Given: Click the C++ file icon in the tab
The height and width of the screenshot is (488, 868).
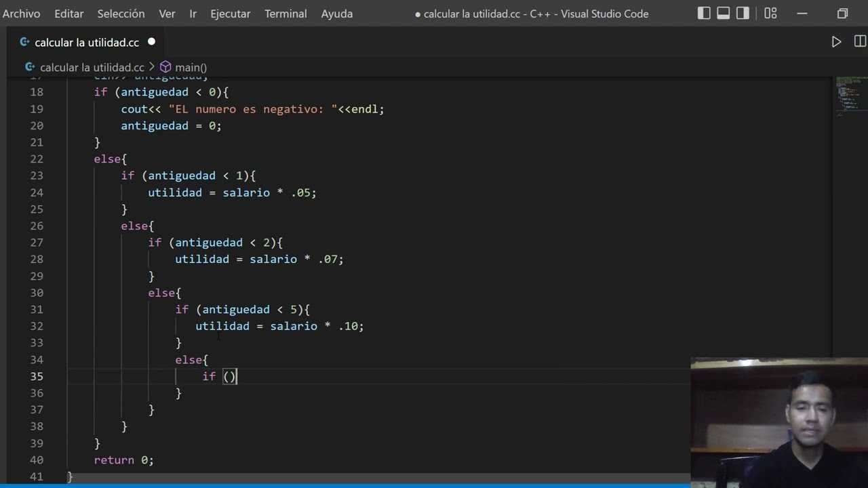Looking at the screenshot, I should click(x=24, y=42).
